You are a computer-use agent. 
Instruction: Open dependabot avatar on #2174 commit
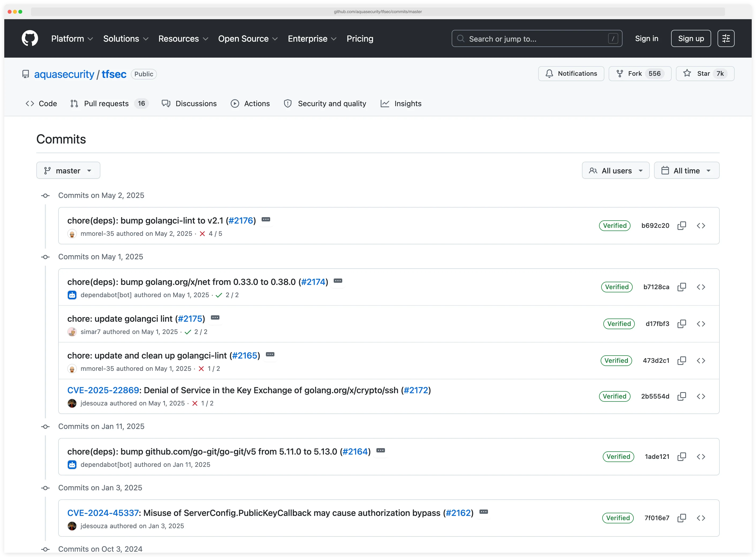click(72, 295)
